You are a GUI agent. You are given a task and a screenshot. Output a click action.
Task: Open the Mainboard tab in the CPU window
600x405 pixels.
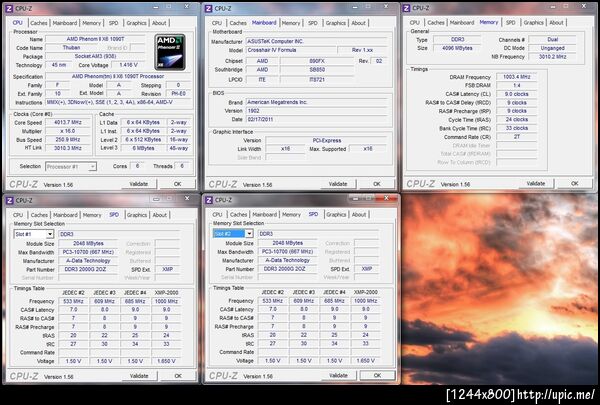[65, 23]
